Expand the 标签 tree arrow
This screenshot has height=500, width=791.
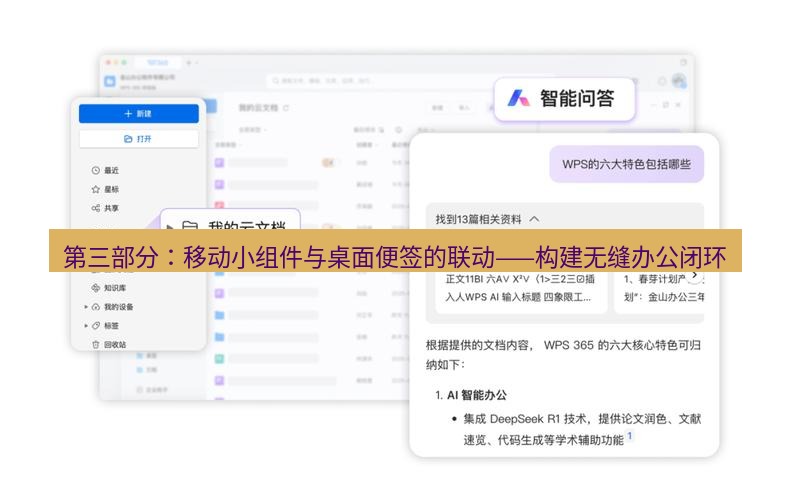point(86,325)
